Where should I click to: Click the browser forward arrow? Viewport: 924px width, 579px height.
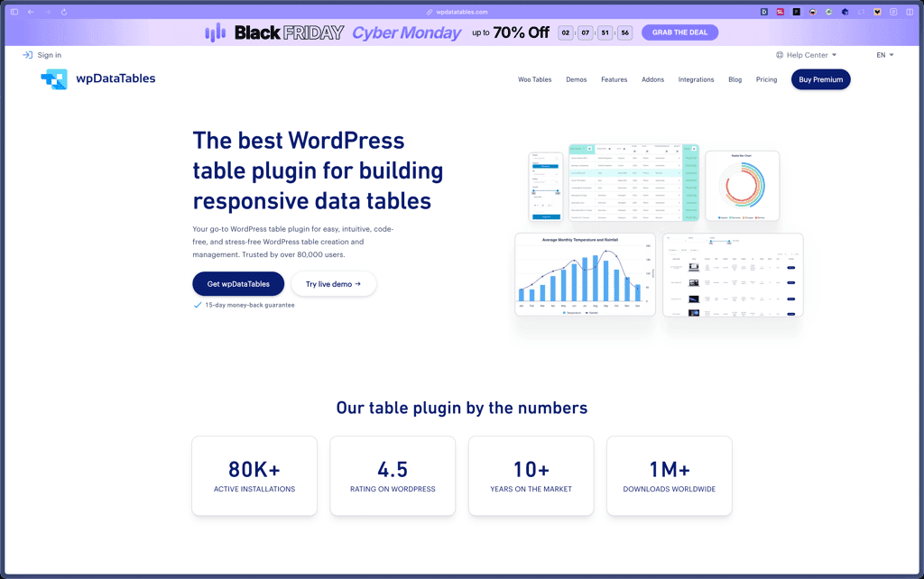(45, 12)
